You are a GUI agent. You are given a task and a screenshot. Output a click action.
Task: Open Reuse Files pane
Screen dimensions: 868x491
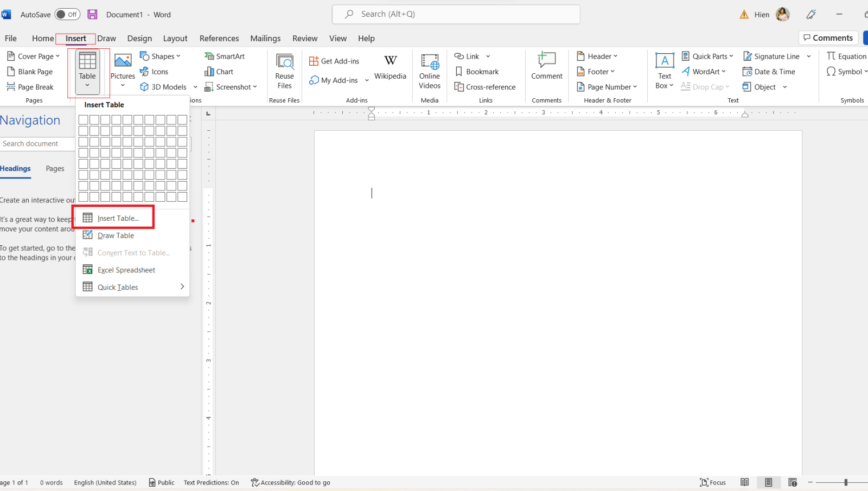tap(284, 71)
